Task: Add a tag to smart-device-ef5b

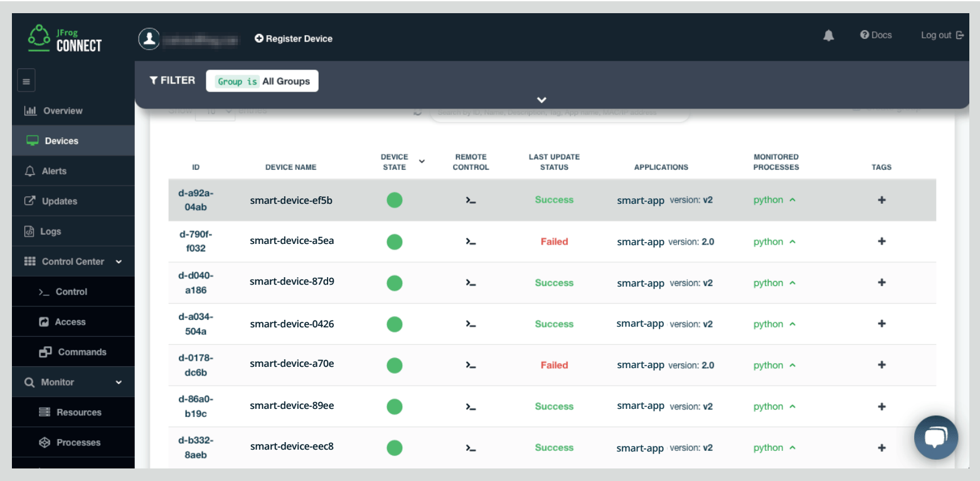Action: (x=881, y=200)
